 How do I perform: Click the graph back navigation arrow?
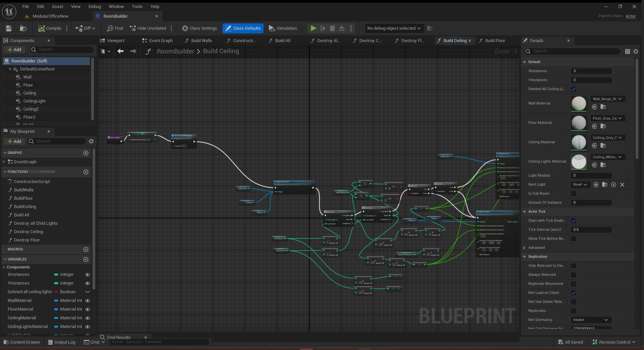[x=121, y=51]
